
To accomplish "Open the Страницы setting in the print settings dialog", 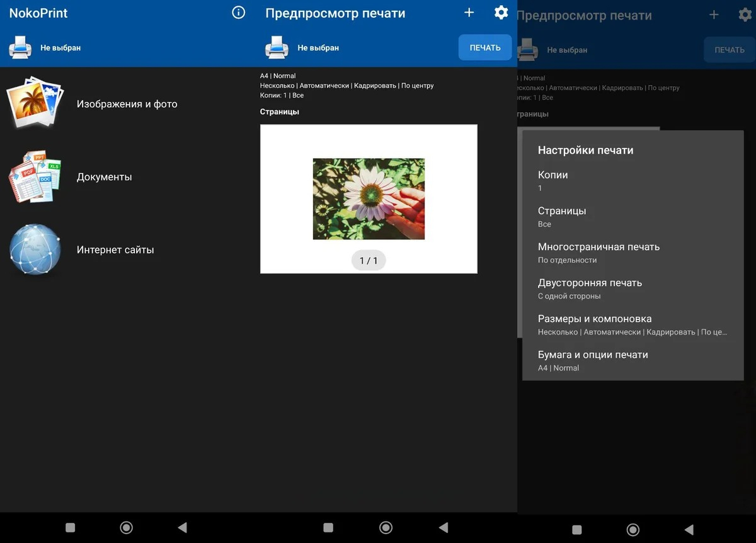I will (x=633, y=217).
